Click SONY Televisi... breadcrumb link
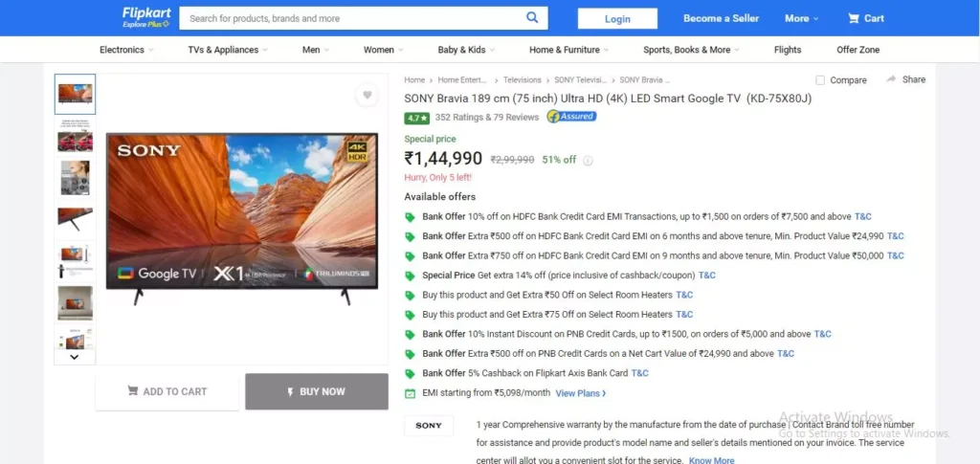Image resolution: width=980 pixels, height=464 pixels. pos(581,80)
